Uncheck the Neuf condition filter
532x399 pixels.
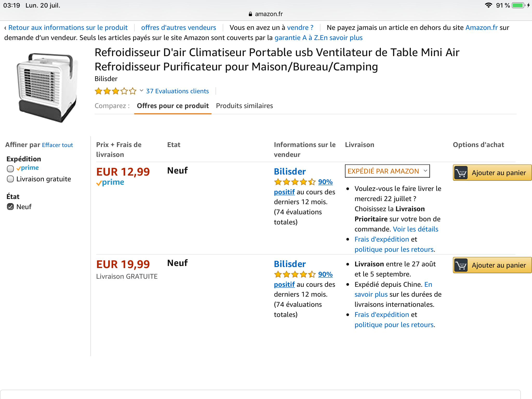(10, 207)
